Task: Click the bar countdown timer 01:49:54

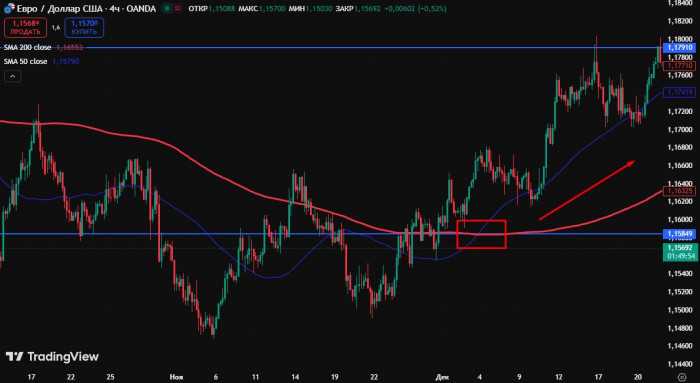Action: (680, 256)
